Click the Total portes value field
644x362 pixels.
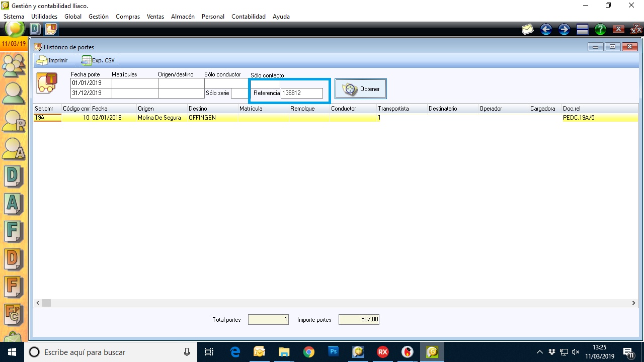tap(268, 319)
